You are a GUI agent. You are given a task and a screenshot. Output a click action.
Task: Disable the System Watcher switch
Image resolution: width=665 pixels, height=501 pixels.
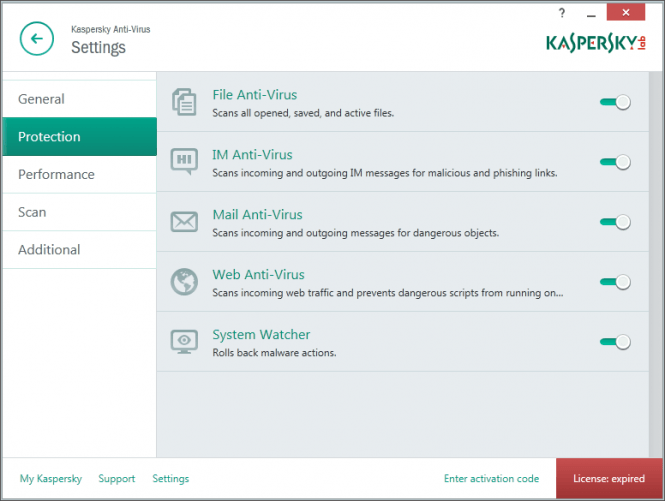click(615, 341)
